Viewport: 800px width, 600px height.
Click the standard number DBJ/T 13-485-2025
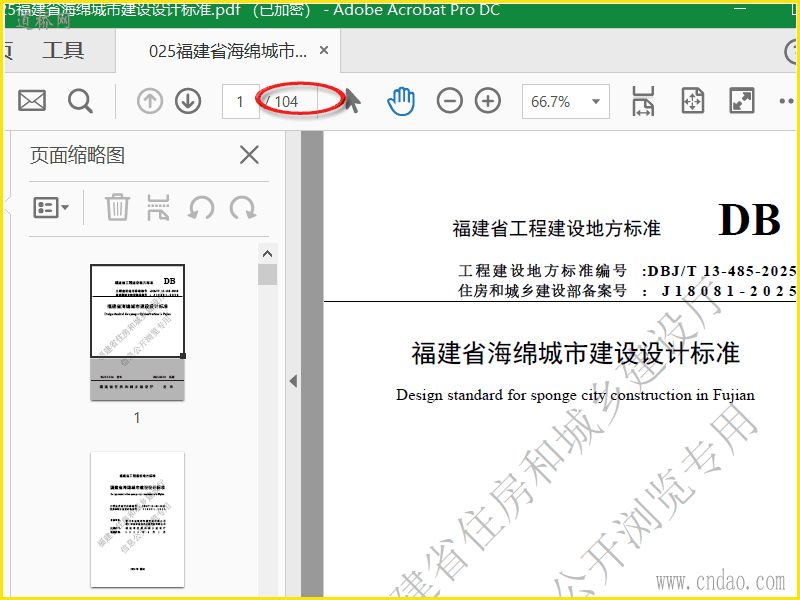[722, 271]
